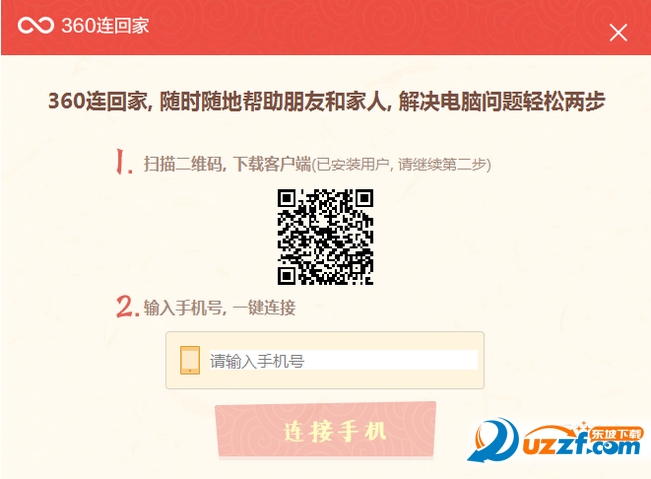Click the orange mobile phone icon
Viewport: 651px width, 479px height.
(x=190, y=360)
